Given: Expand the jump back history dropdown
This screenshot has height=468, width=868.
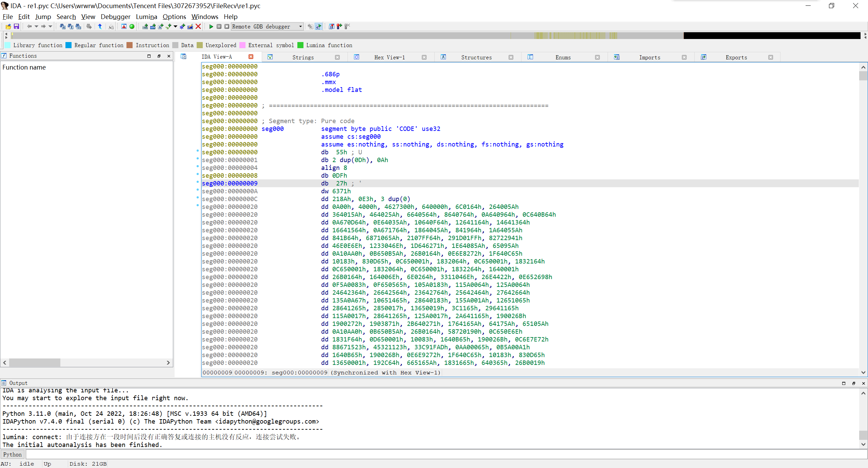Looking at the screenshot, I should [36, 26].
